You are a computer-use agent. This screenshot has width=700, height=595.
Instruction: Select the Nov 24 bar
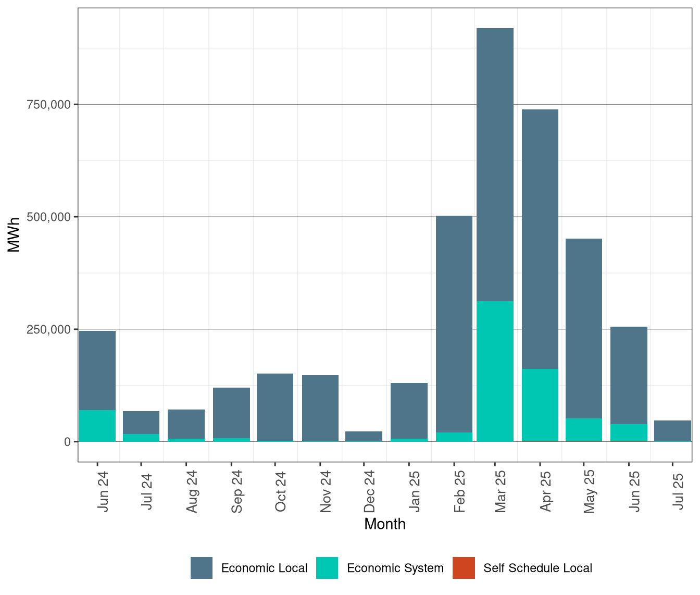click(320, 408)
